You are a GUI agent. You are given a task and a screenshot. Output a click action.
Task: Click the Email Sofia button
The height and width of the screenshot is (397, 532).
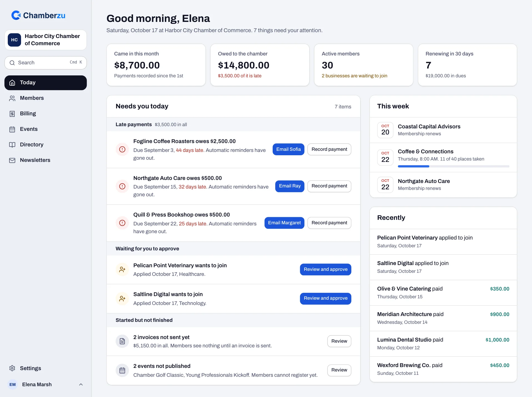coord(288,149)
